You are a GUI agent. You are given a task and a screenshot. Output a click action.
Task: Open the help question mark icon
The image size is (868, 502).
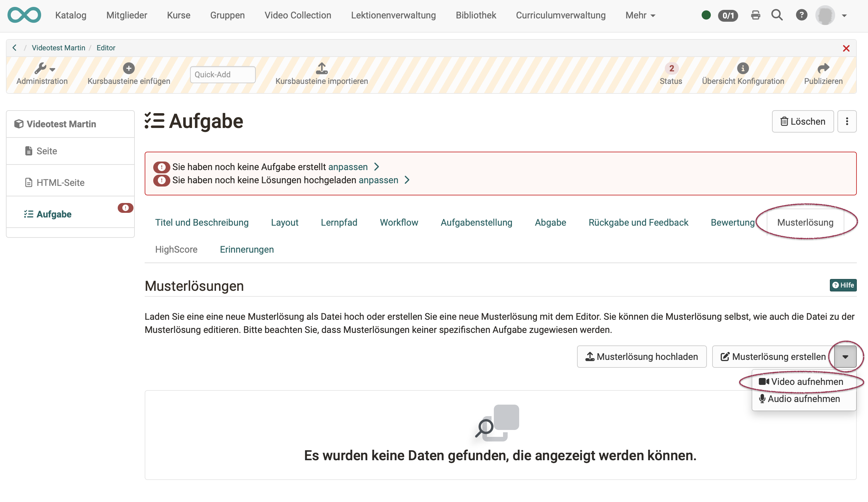(802, 15)
